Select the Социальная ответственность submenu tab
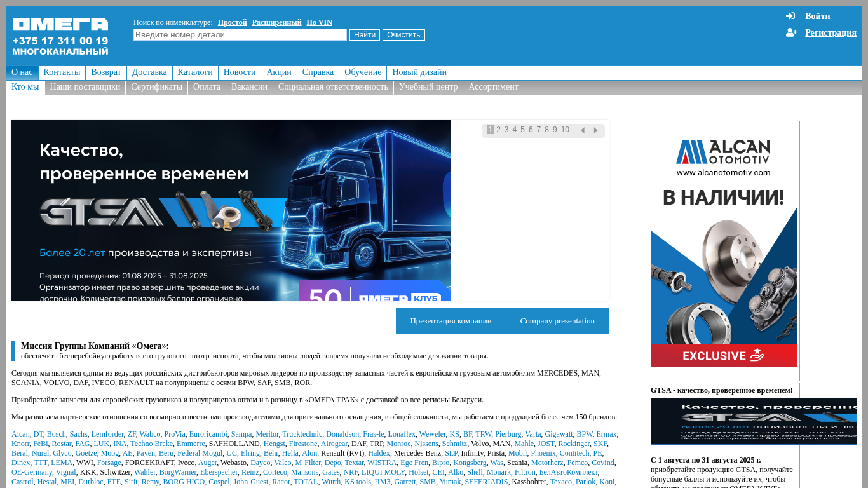This screenshot has width=868, height=488. pos(333,87)
